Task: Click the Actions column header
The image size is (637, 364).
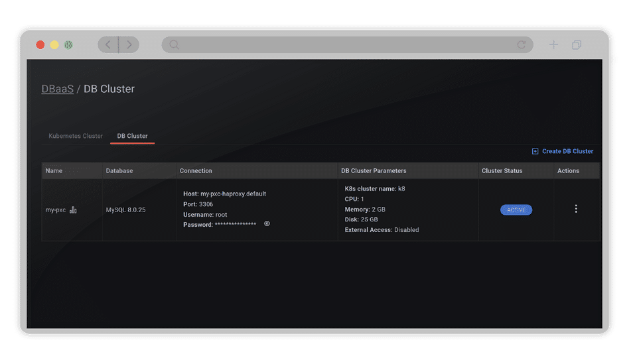Action: click(569, 171)
